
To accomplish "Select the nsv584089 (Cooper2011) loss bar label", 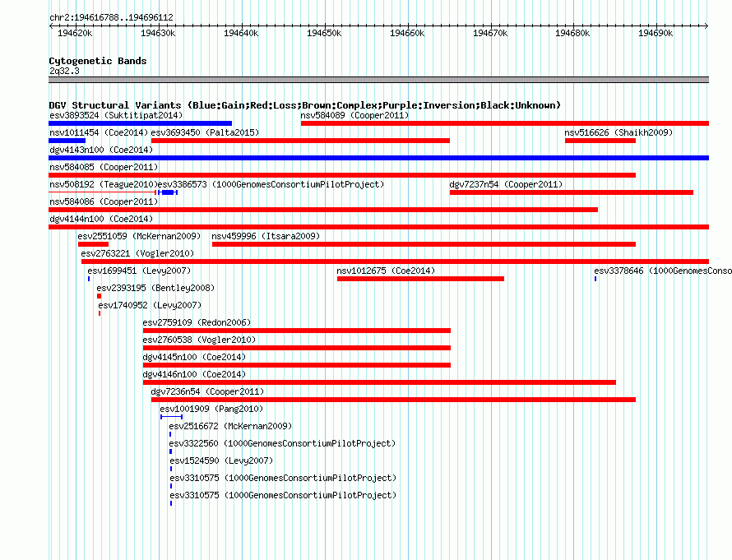I will [354, 115].
